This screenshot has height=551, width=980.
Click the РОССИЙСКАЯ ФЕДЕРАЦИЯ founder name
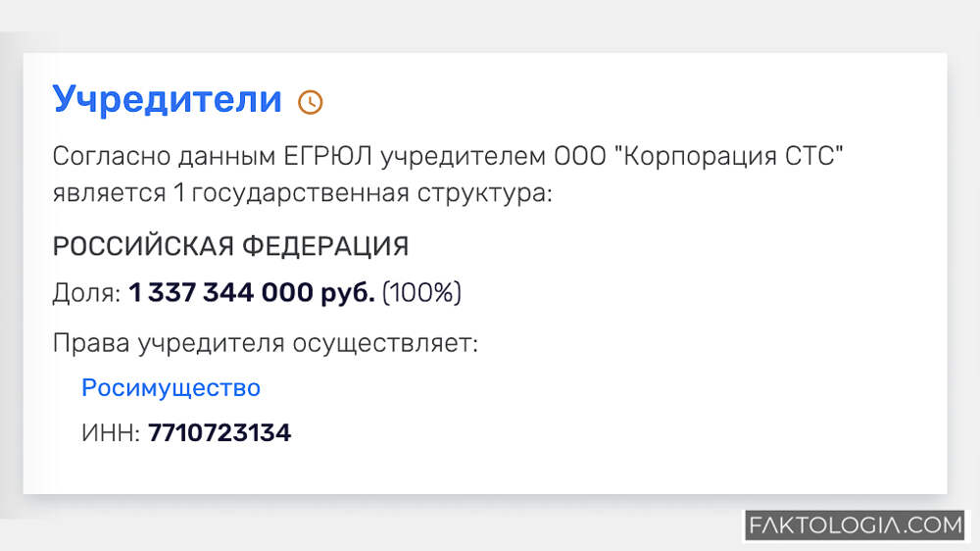point(230,246)
